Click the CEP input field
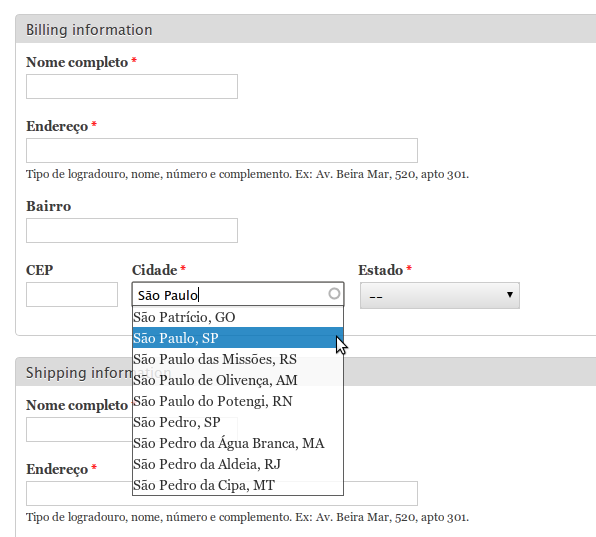596x537 pixels. point(72,295)
